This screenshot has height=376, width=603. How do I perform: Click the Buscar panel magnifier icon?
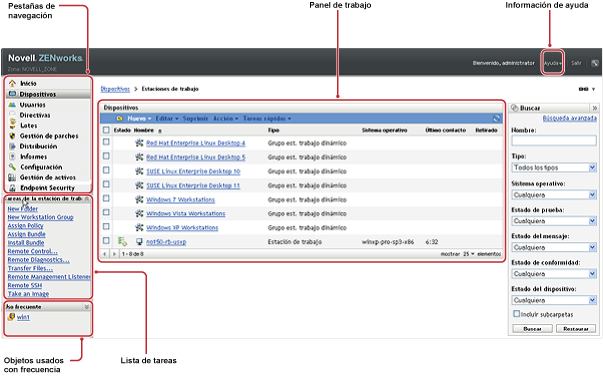point(515,108)
